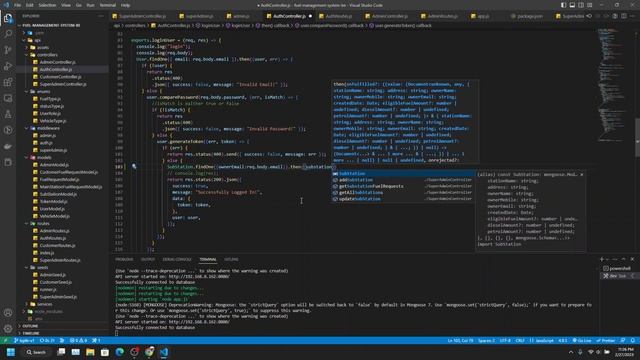Click the sync changes status bar item
Screen dimensions: 640x360
pyautogui.click(x=47, y=340)
